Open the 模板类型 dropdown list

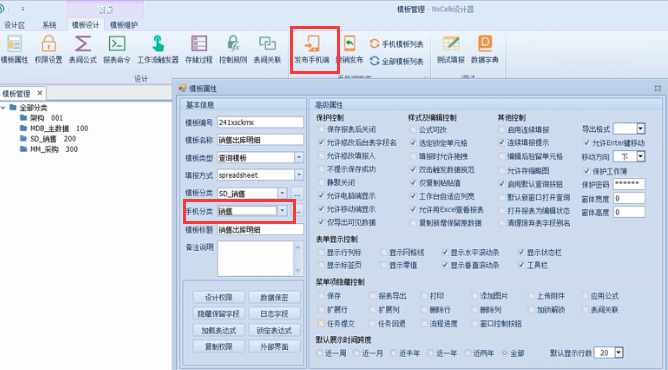(299, 158)
